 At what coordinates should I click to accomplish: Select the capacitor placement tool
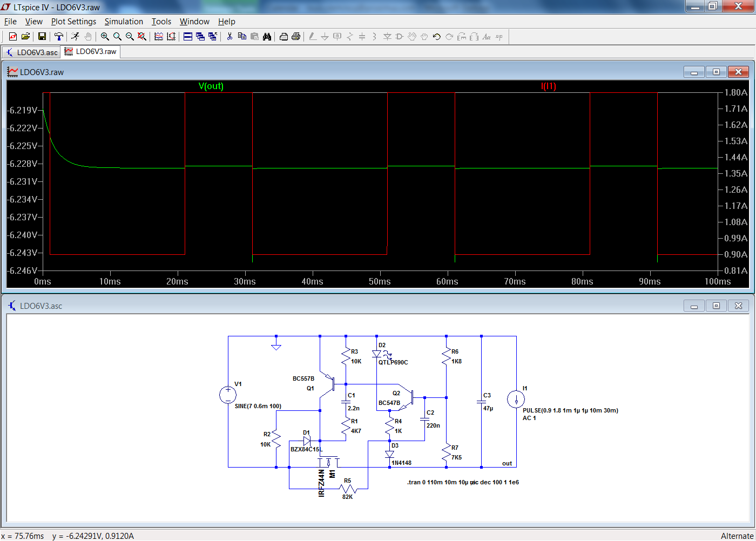pyautogui.click(x=362, y=37)
